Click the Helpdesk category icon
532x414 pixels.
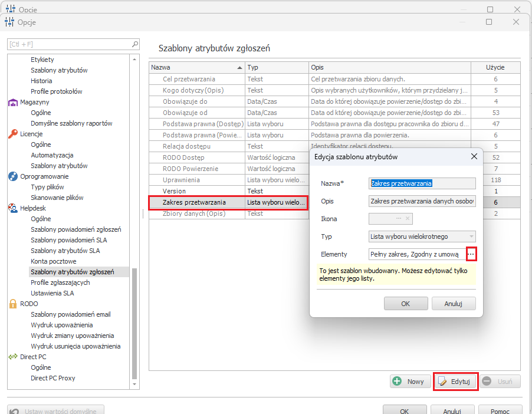pos(13,208)
